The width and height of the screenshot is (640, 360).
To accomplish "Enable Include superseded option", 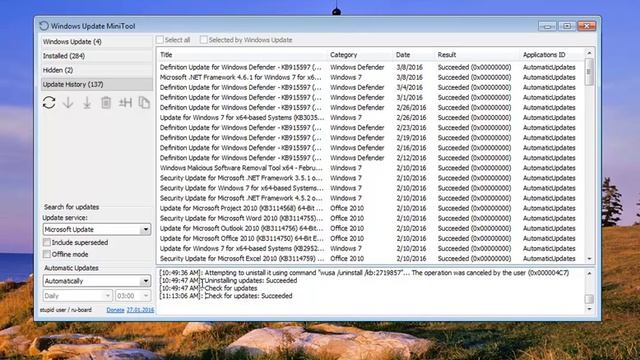I will 47,242.
